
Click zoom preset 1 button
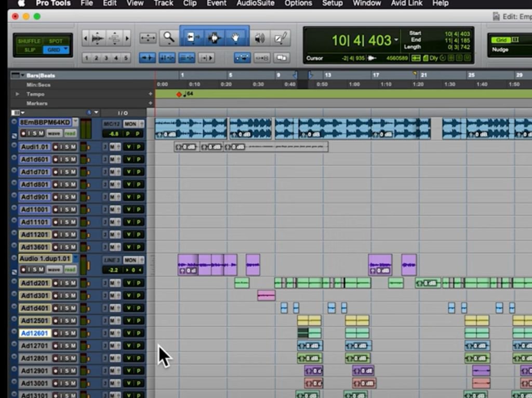click(87, 58)
